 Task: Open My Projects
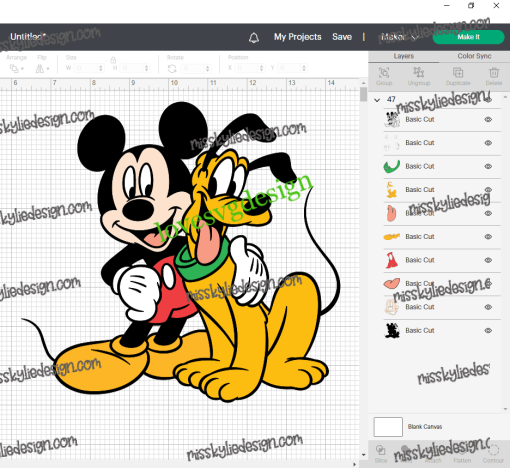pos(298,37)
